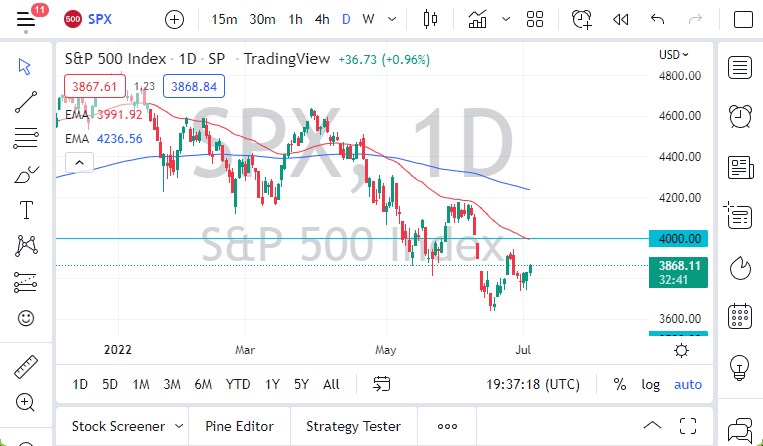The image size is (763, 446).
Task: Set the timeframe to 15m
Action: [x=225, y=19]
